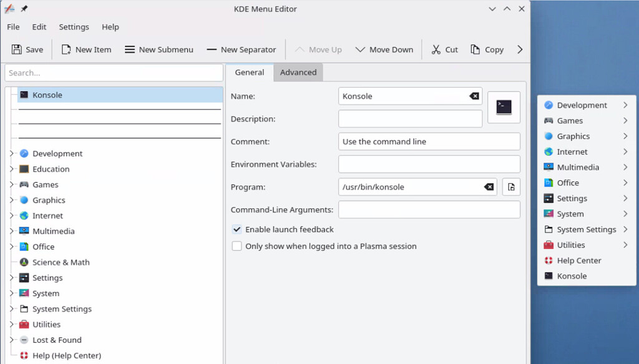Clear the Program path using its backspace icon
This screenshot has height=364, width=639.
coord(489,186)
